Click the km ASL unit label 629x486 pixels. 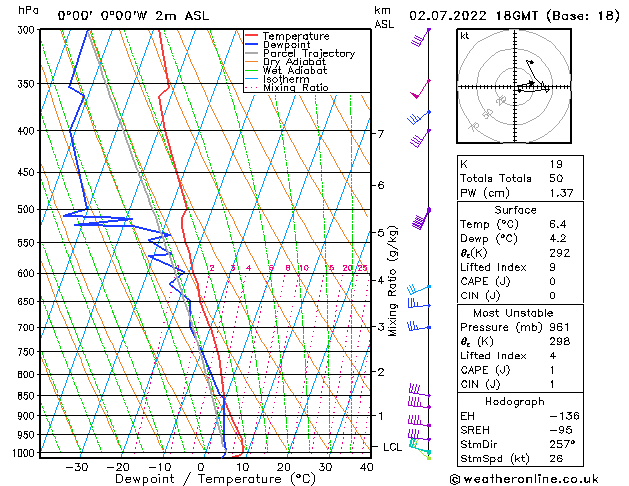(384, 17)
